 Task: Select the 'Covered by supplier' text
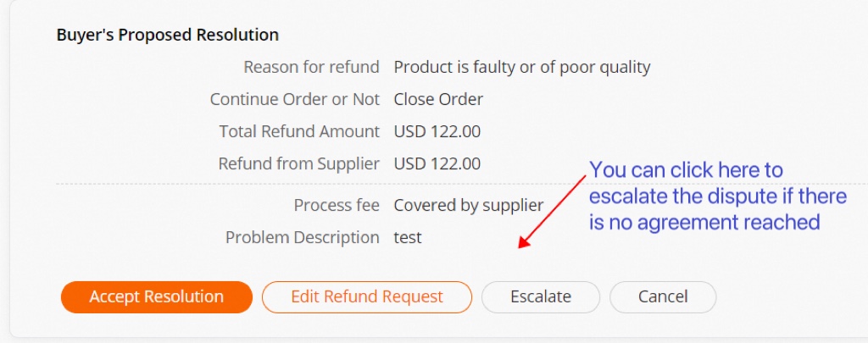pyautogui.click(x=469, y=205)
